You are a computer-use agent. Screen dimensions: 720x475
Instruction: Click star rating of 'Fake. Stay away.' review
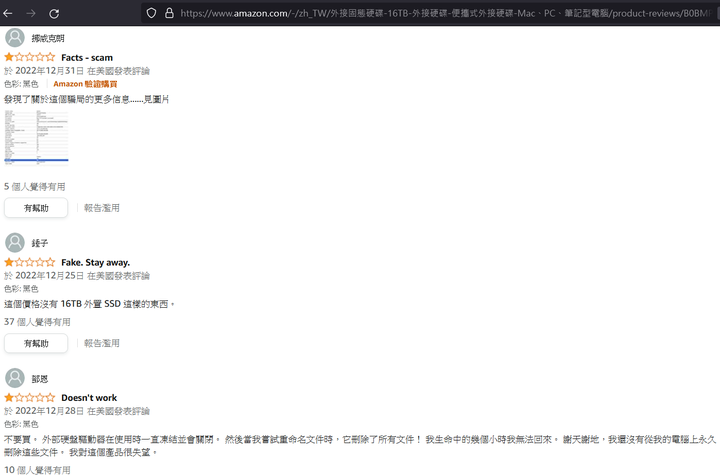(29, 262)
